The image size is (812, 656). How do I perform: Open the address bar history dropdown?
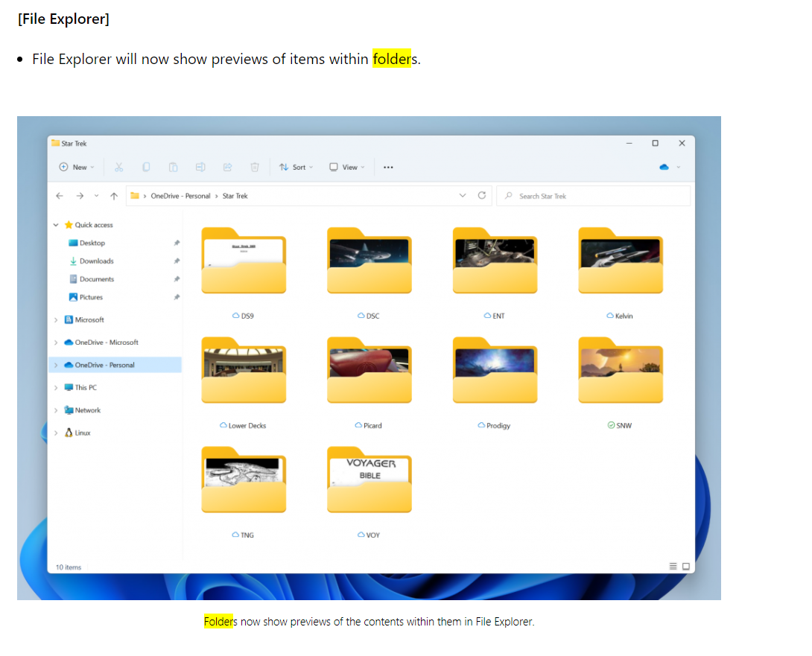click(x=463, y=196)
